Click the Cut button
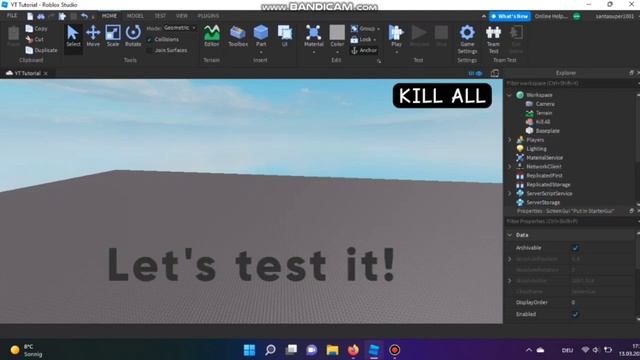Viewport: 640px width, 360px height. (35, 39)
